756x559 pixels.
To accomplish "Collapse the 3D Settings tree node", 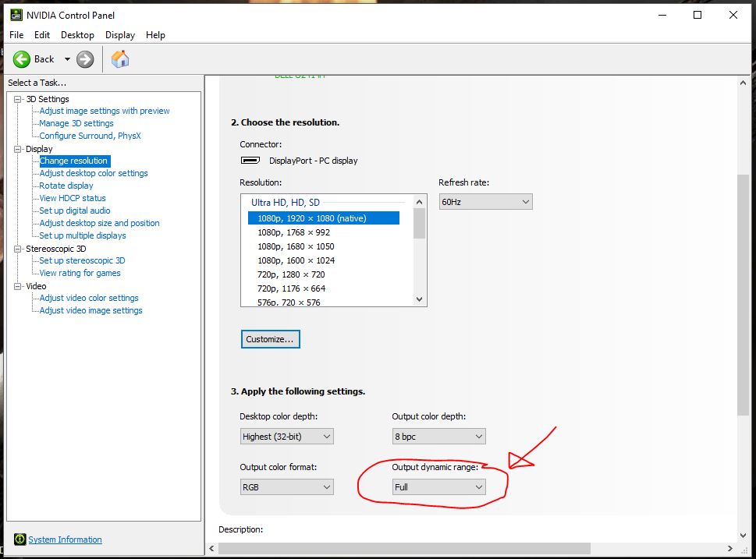I will click(x=18, y=99).
